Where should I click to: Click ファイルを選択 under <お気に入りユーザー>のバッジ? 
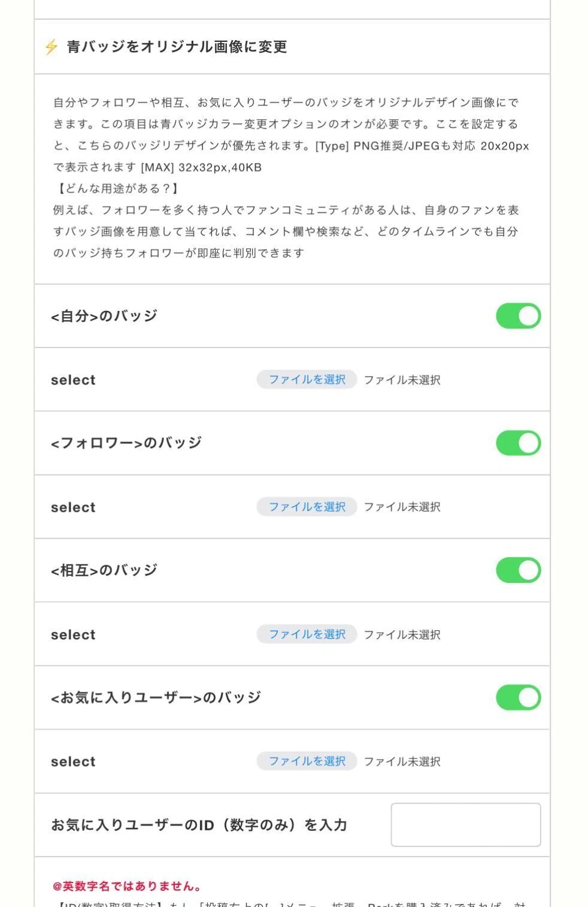[x=307, y=761]
